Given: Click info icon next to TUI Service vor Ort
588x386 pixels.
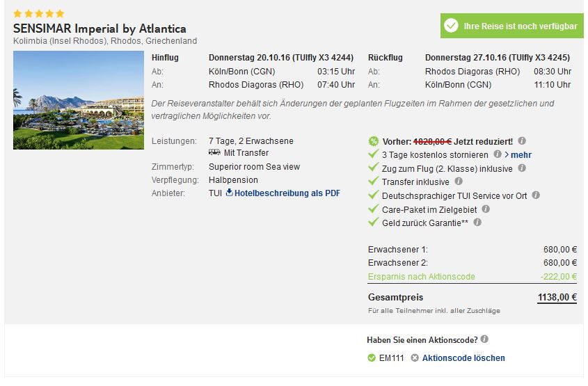Looking at the screenshot, I should 536,195.
